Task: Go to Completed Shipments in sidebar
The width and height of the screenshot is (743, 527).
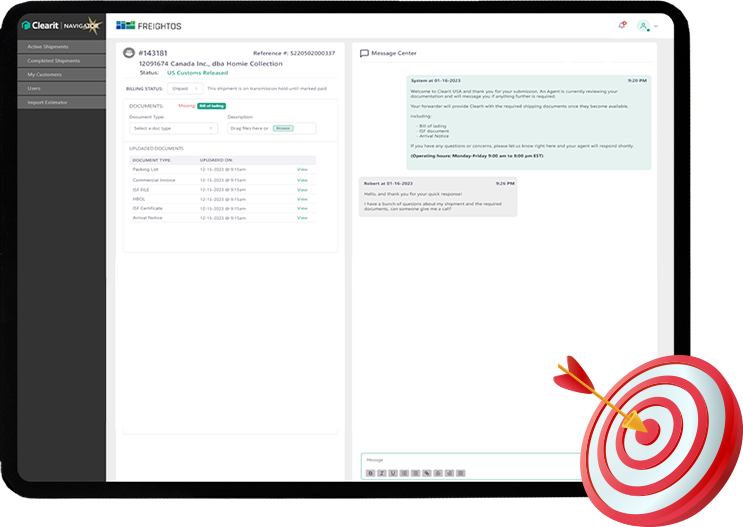Action: tap(56, 60)
